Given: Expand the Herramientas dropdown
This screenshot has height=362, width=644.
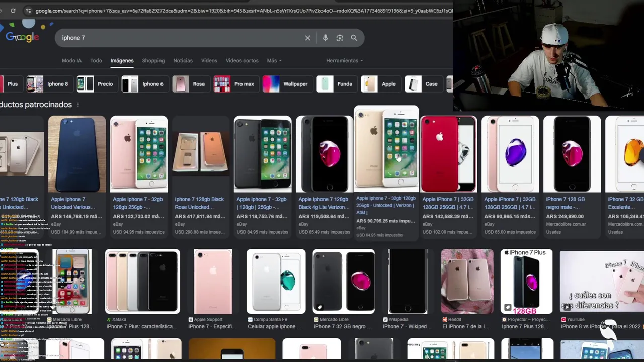Looking at the screenshot, I should tap(344, 60).
